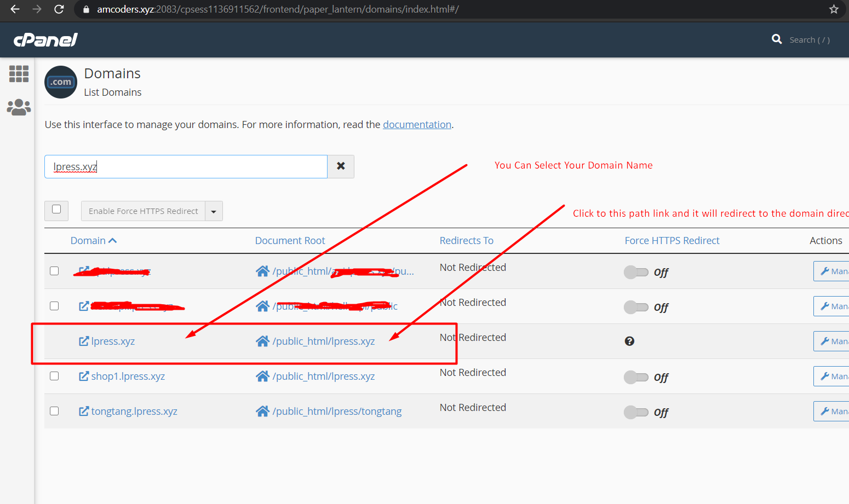Open User Manager people icon in sidebar

pyautogui.click(x=19, y=107)
